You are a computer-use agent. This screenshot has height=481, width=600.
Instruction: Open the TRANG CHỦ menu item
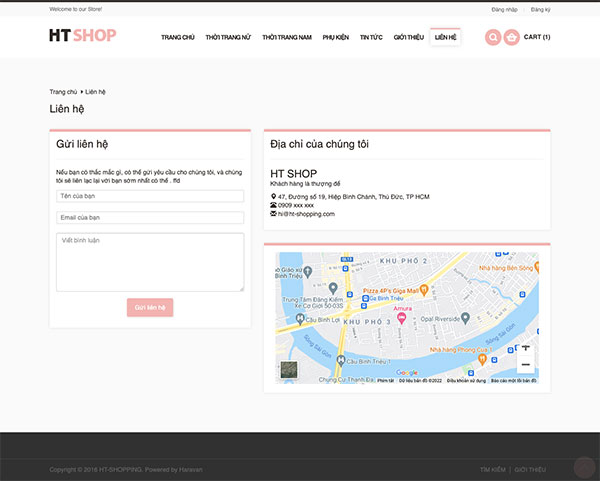point(178,38)
